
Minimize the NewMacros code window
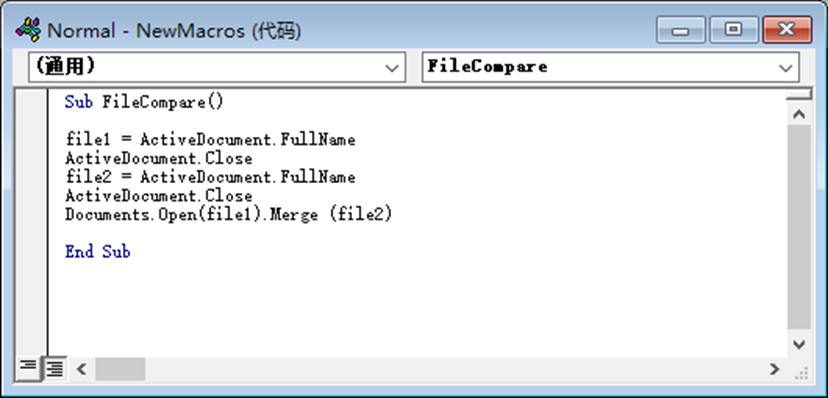pos(680,30)
